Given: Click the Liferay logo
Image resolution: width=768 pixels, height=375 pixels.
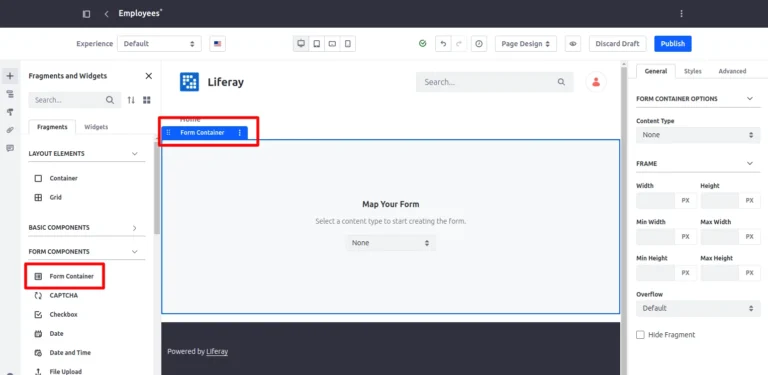Looking at the screenshot, I should pos(189,82).
